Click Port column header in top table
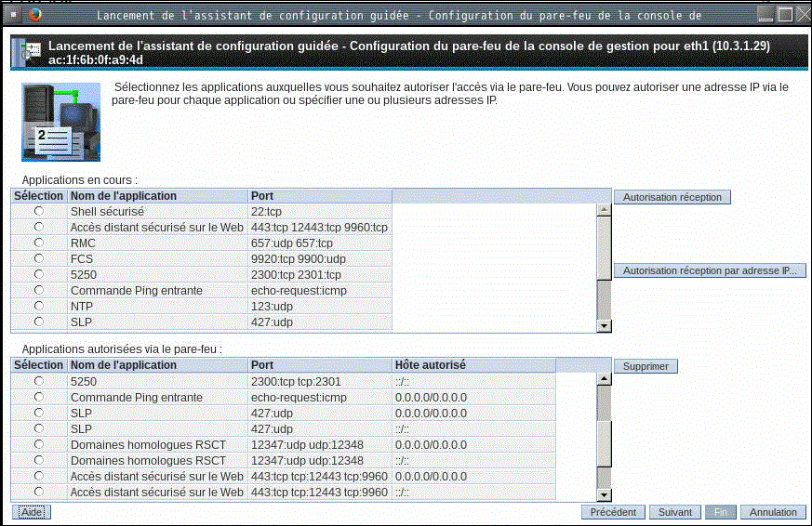812x526 pixels. (320, 196)
